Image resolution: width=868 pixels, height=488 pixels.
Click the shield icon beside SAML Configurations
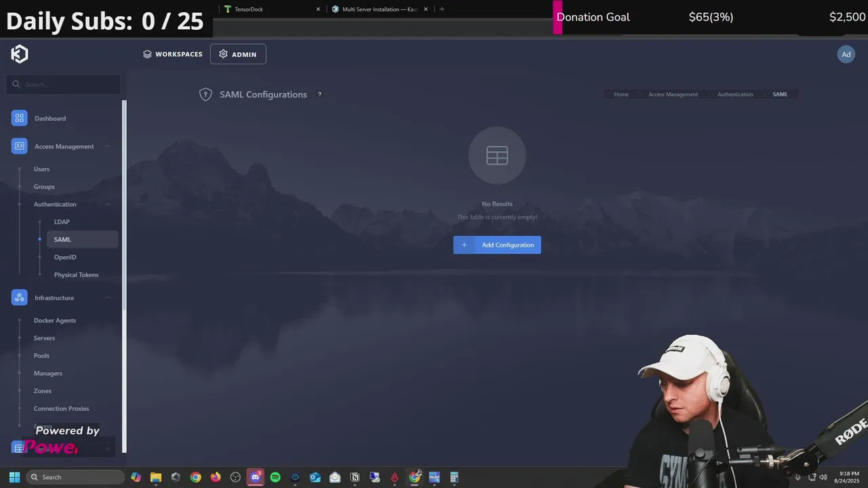[205, 94]
